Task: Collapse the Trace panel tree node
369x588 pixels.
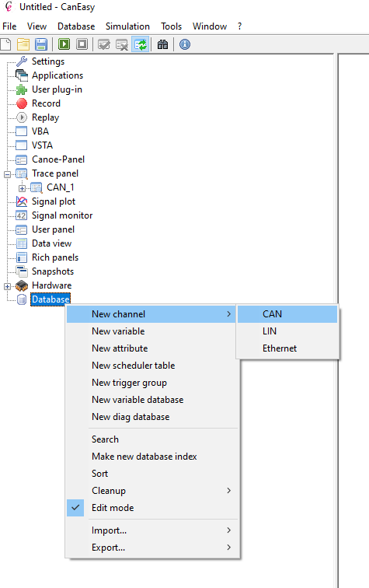Action: tap(7, 174)
